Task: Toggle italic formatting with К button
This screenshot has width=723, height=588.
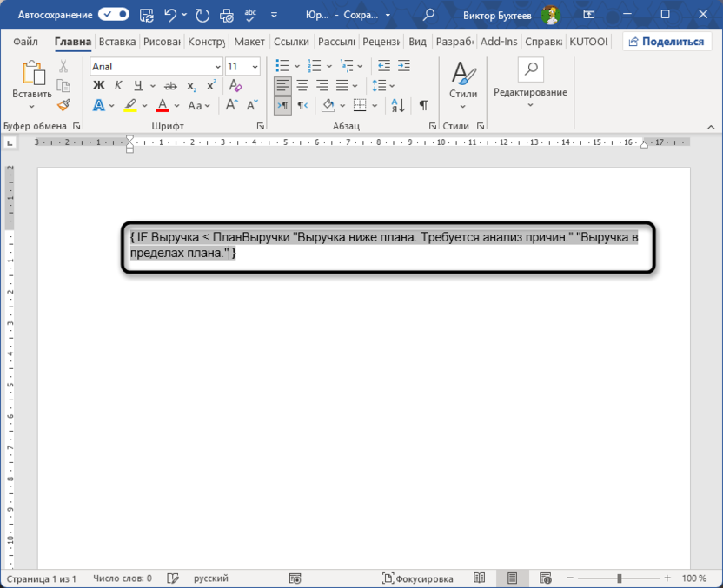Action: 118,85
